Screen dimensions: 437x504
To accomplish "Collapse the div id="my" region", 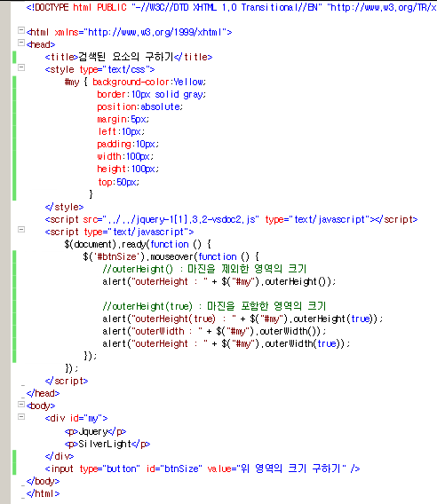I will point(21,416).
